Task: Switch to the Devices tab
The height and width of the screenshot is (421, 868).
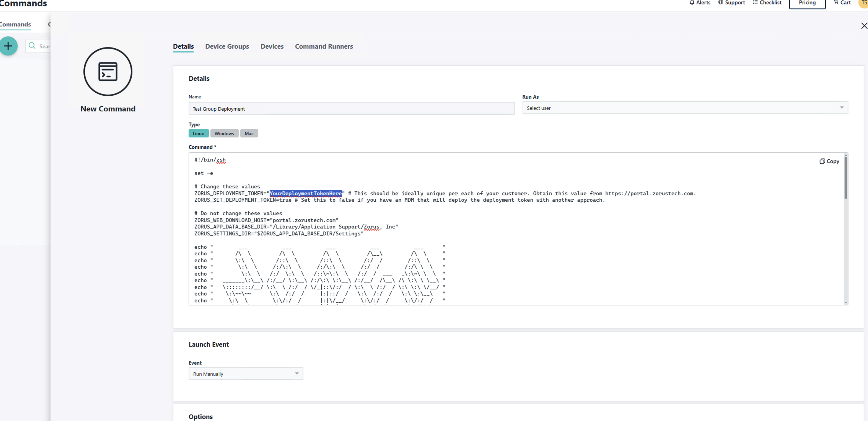Action: pyautogui.click(x=272, y=46)
